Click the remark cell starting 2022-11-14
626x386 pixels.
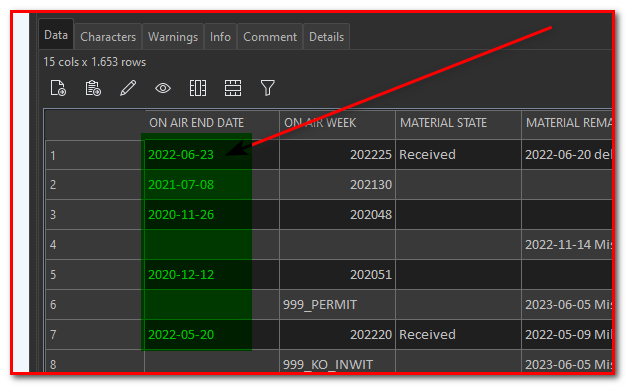click(567, 245)
